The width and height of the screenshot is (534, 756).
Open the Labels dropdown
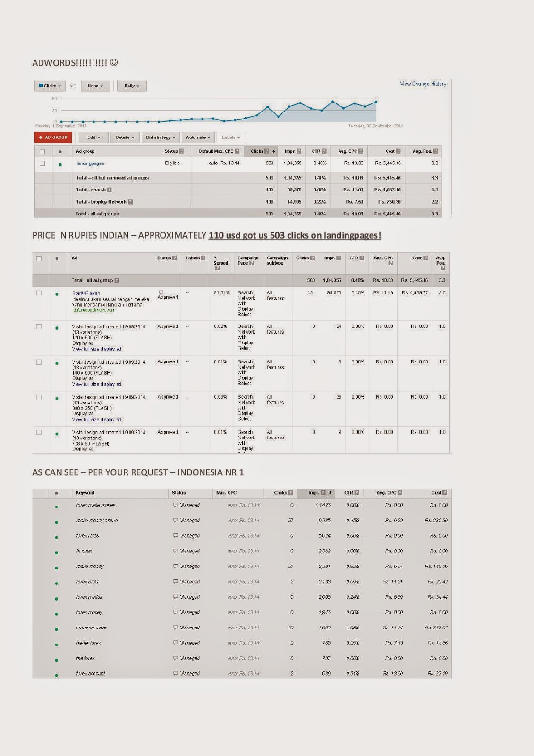point(231,137)
